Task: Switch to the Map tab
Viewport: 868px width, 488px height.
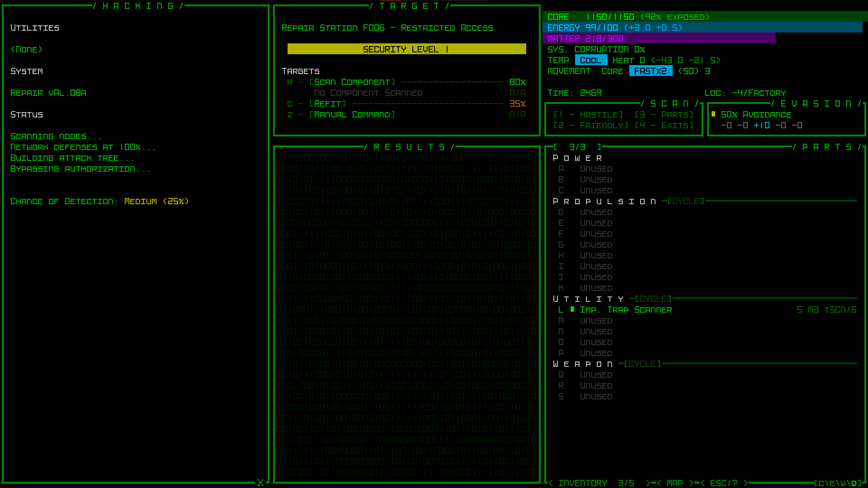Action: (x=675, y=483)
